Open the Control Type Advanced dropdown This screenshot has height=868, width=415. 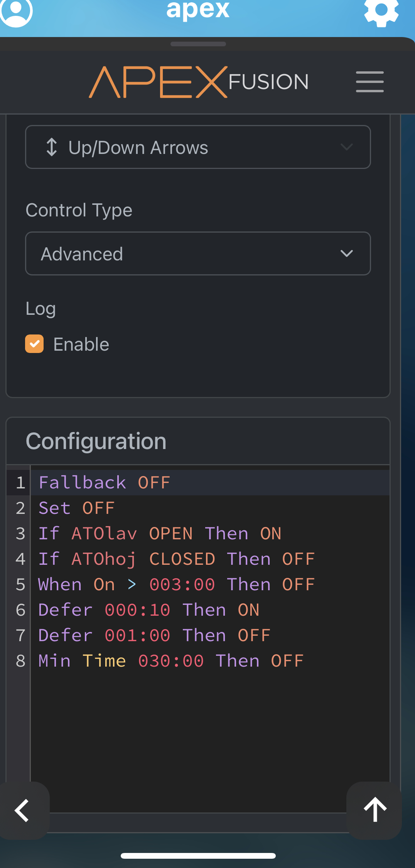point(198,253)
